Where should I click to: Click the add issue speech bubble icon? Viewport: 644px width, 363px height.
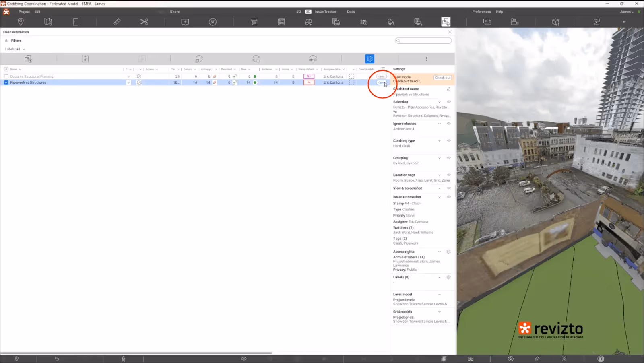(185, 22)
